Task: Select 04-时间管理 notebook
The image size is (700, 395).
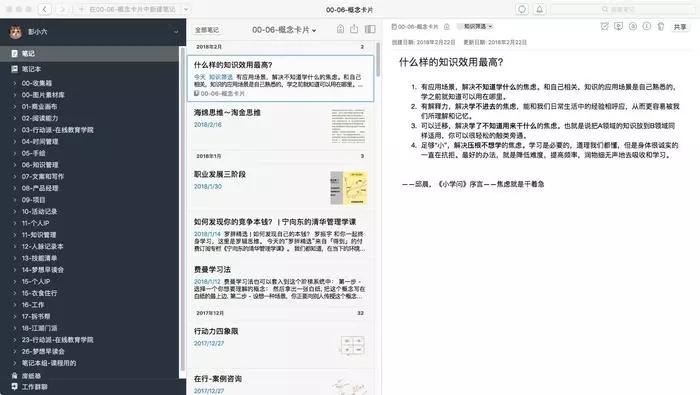Action: (x=40, y=141)
